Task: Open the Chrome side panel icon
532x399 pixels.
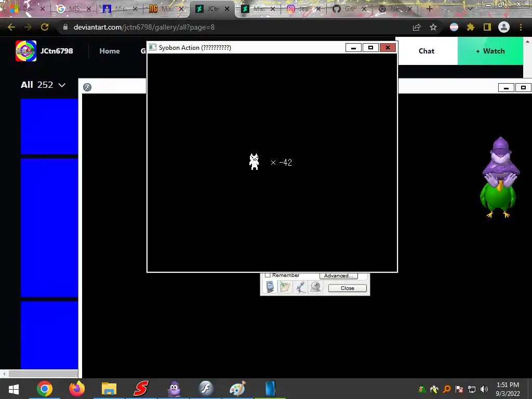Action: pyautogui.click(x=487, y=27)
